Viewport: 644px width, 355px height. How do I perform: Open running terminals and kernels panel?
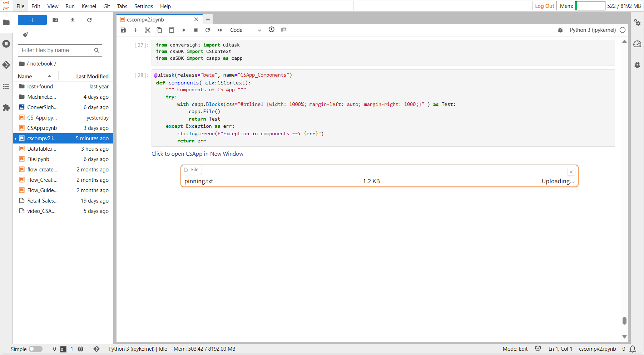click(x=6, y=44)
